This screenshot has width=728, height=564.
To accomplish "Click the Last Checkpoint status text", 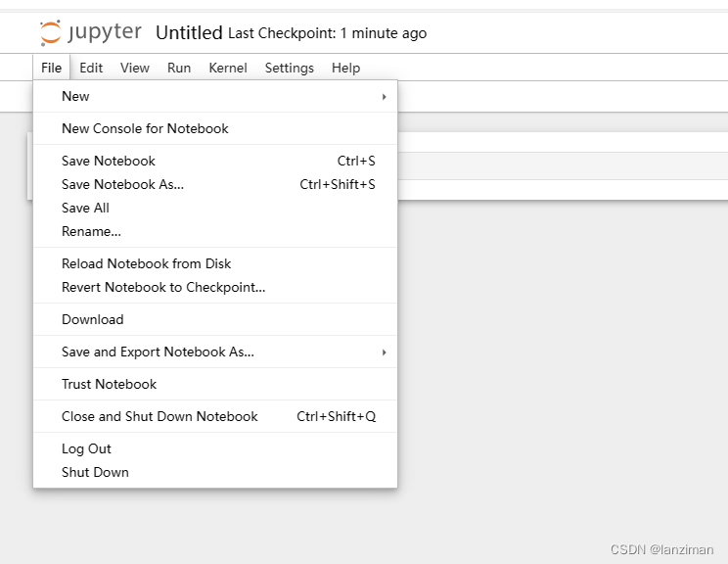I will pos(328,33).
